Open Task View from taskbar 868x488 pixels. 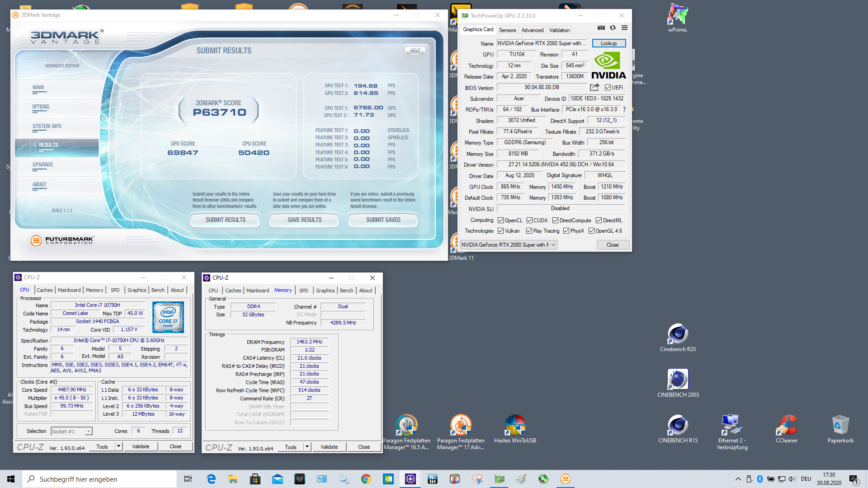coord(188,479)
